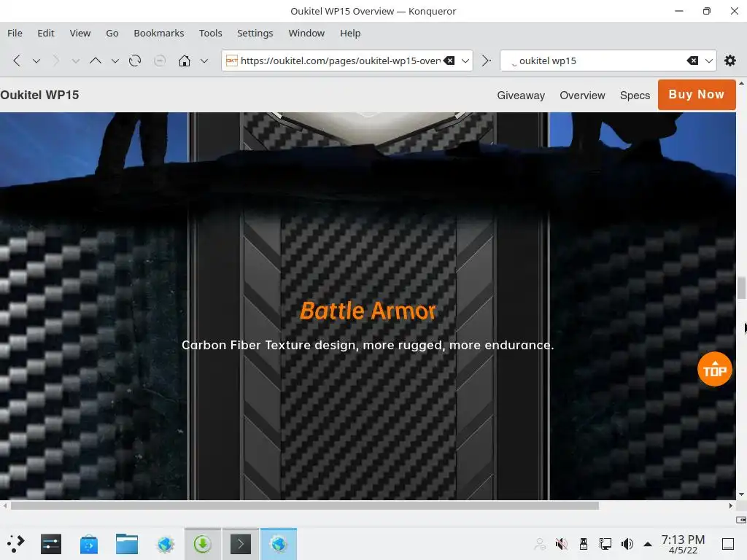Viewport: 747px width, 560px height.
Task: Click the Giveaway link
Action: (x=521, y=96)
